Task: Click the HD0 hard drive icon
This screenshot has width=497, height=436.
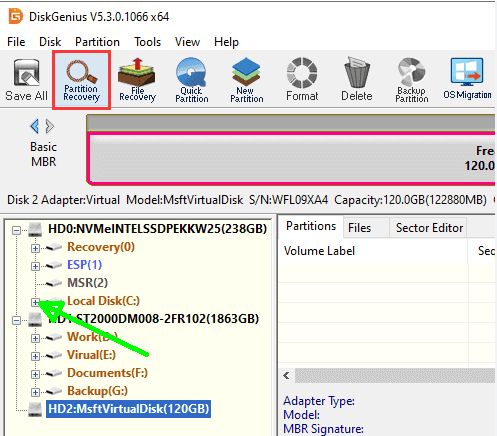Action: point(35,229)
